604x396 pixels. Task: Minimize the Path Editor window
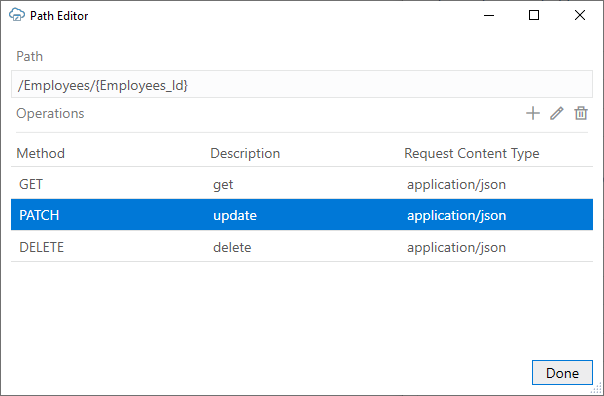(x=489, y=15)
